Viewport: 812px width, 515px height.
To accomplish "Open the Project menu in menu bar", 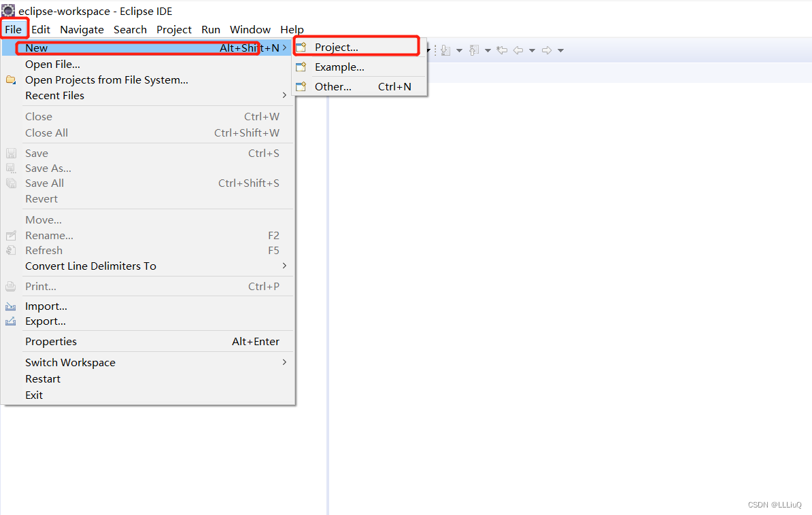I will click(x=174, y=29).
